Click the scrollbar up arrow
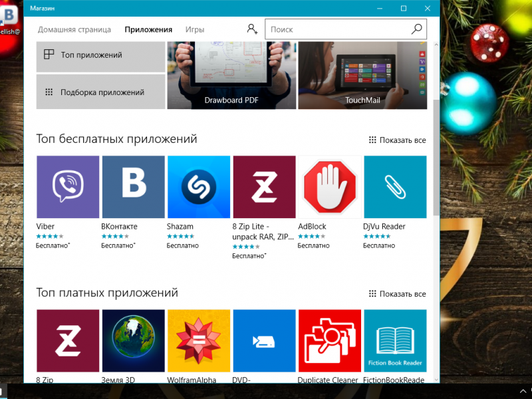532x399 pixels. pyautogui.click(x=436, y=45)
